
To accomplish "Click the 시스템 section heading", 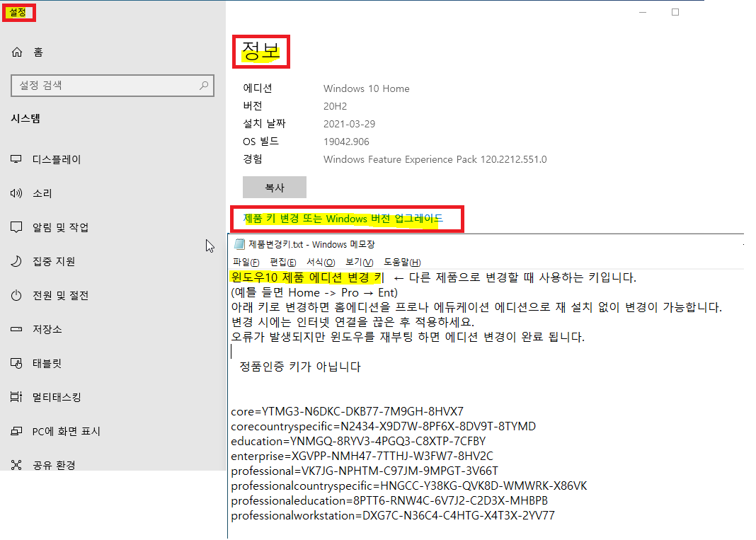I will pos(25,119).
